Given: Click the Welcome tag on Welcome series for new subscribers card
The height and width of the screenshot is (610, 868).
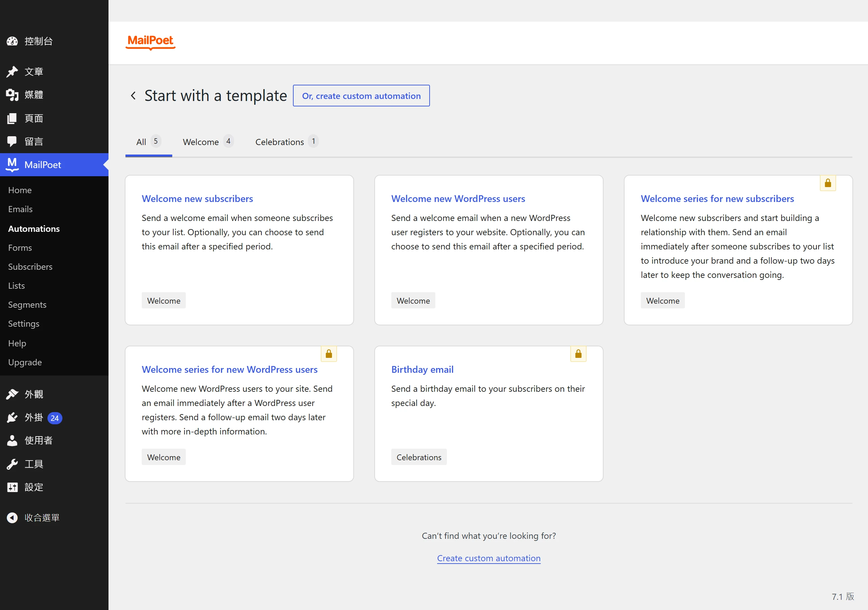Looking at the screenshot, I should tap(663, 301).
